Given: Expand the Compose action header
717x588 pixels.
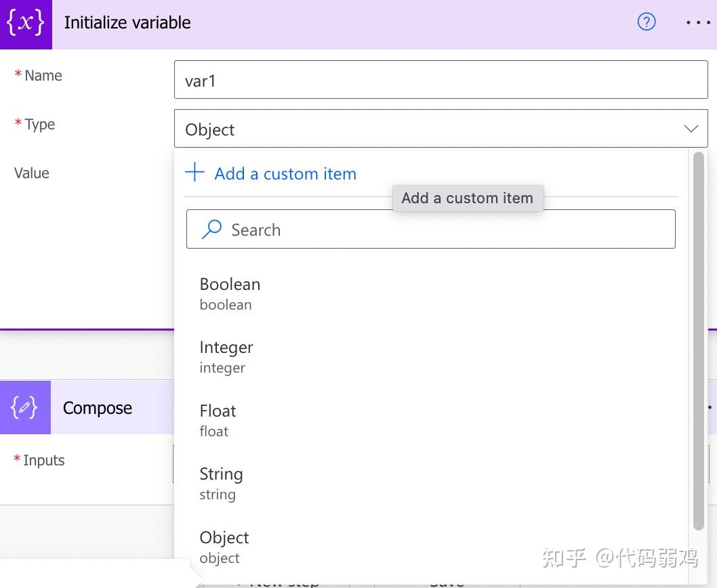Looking at the screenshot, I should pos(98,408).
